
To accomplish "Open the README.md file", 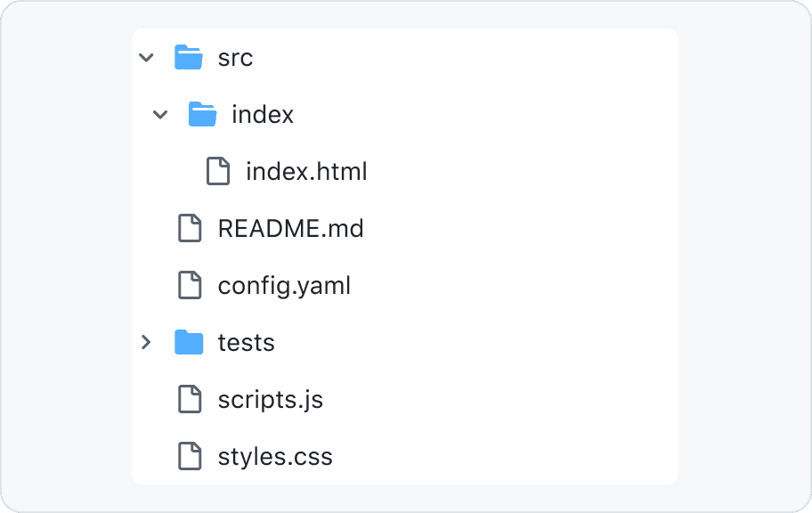I will (290, 228).
